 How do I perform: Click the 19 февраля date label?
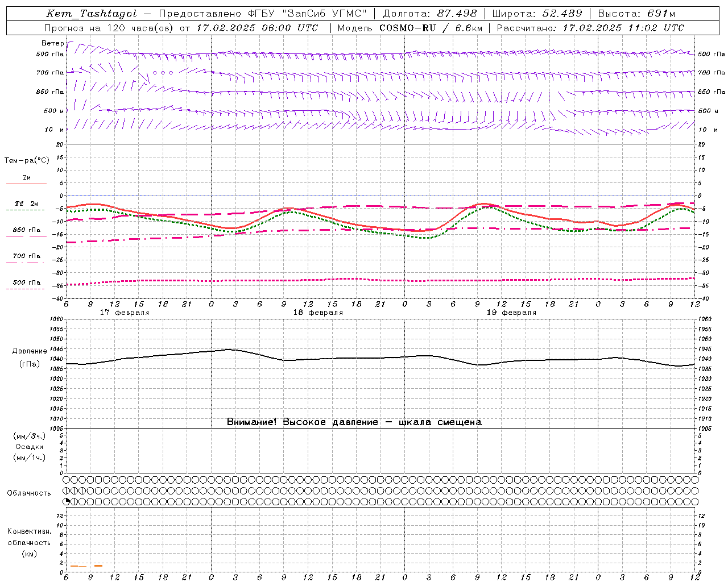tap(511, 313)
